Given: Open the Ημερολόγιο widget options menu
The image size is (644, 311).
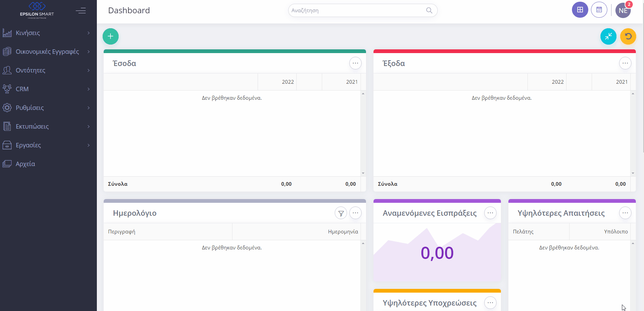Looking at the screenshot, I should click(x=355, y=213).
